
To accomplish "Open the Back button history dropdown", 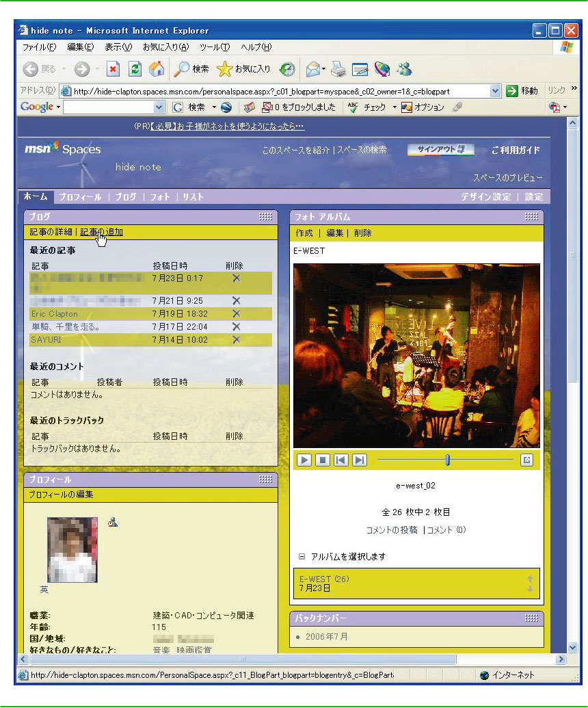I will [x=64, y=69].
